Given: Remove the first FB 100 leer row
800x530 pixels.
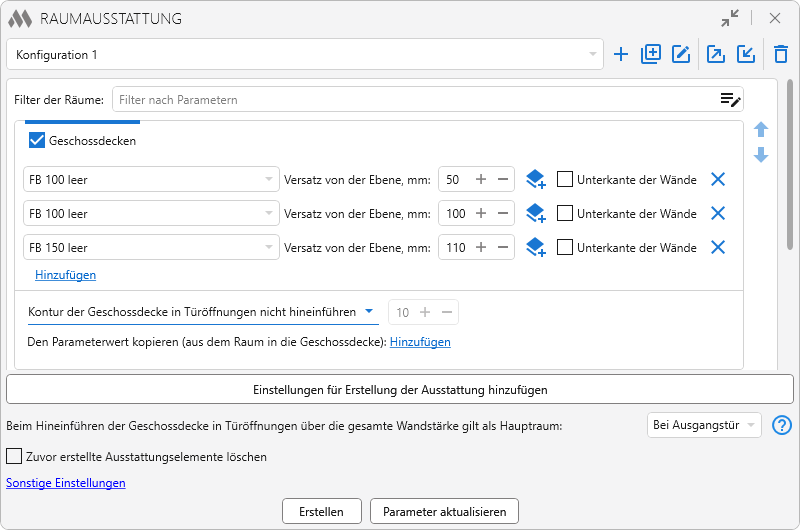Looking at the screenshot, I should click(717, 180).
